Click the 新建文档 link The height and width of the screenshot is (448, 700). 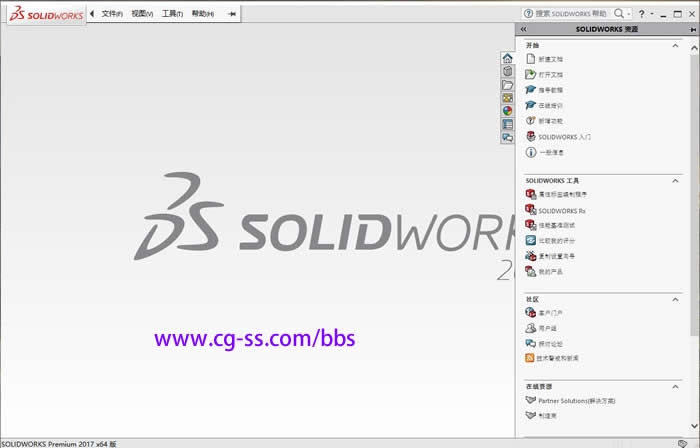pyautogui.click(x=551, y=59)
